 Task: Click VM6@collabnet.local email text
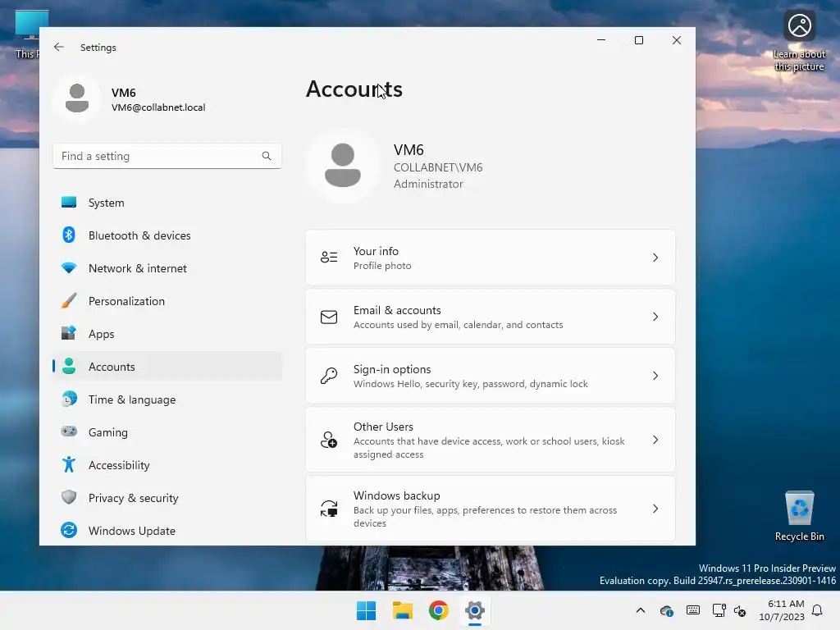click(x=158, y=107)
